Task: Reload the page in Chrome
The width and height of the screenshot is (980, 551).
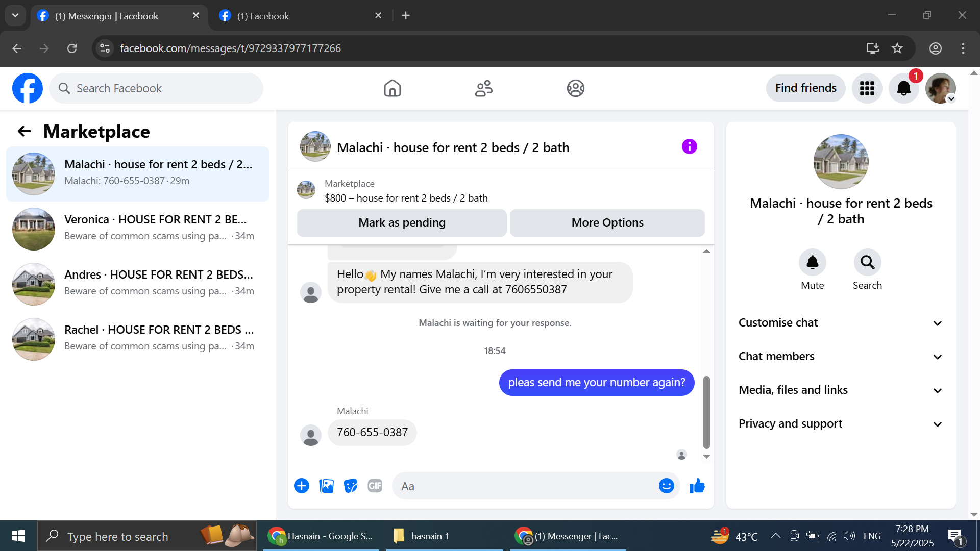Action: (x=72, y=48)
